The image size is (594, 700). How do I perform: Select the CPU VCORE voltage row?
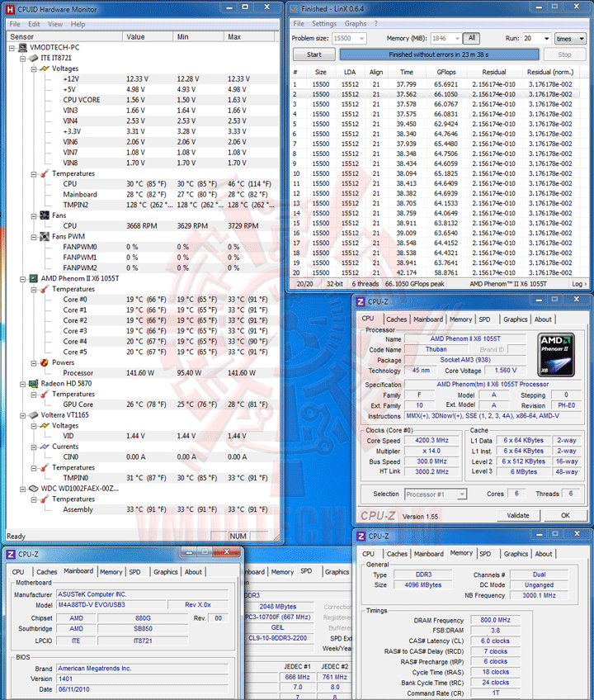[x=170, y=100]
